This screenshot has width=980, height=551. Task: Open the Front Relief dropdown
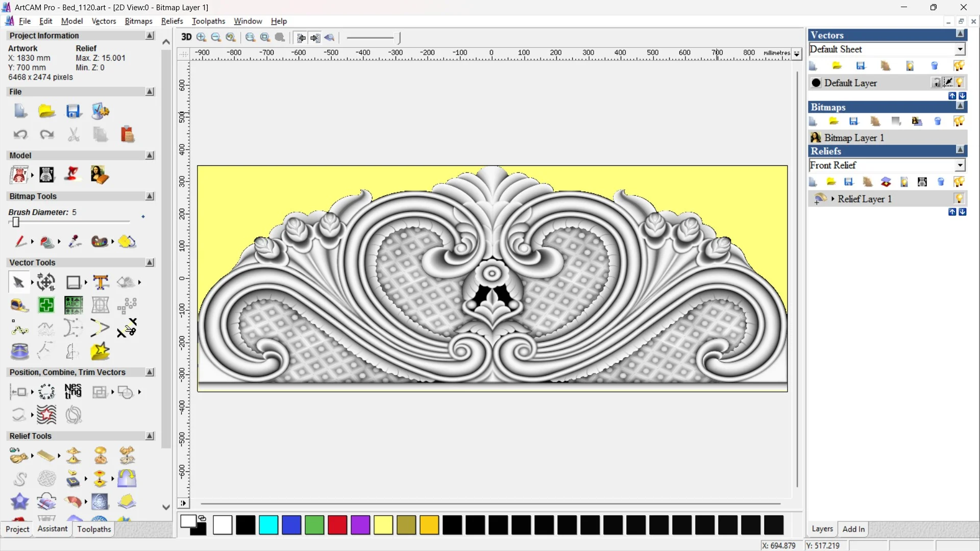point(960,165)
